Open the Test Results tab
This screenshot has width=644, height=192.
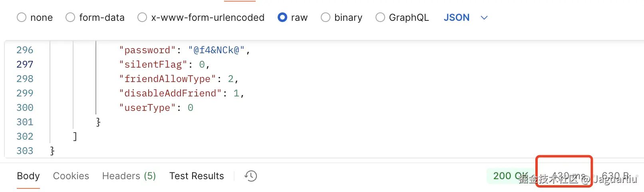pos(197,176)
